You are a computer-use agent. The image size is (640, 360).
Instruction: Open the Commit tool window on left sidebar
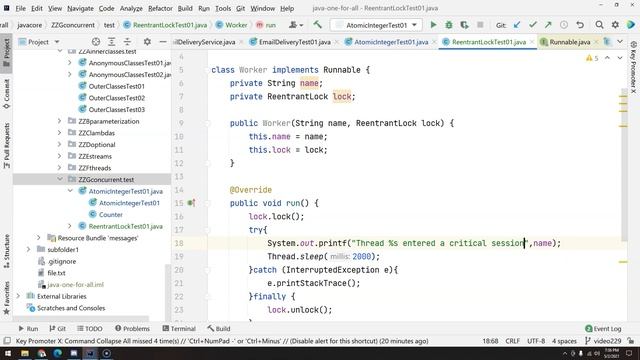point(7,94)
